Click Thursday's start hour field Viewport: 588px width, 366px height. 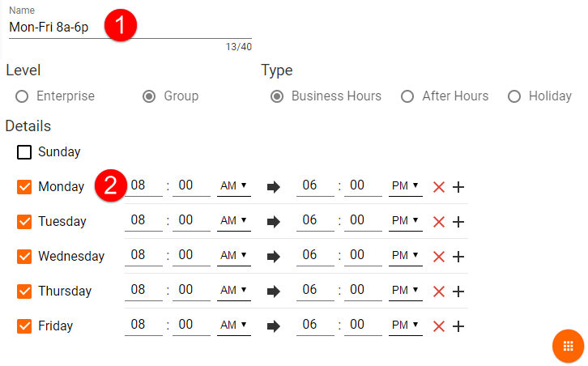[143, 290]
